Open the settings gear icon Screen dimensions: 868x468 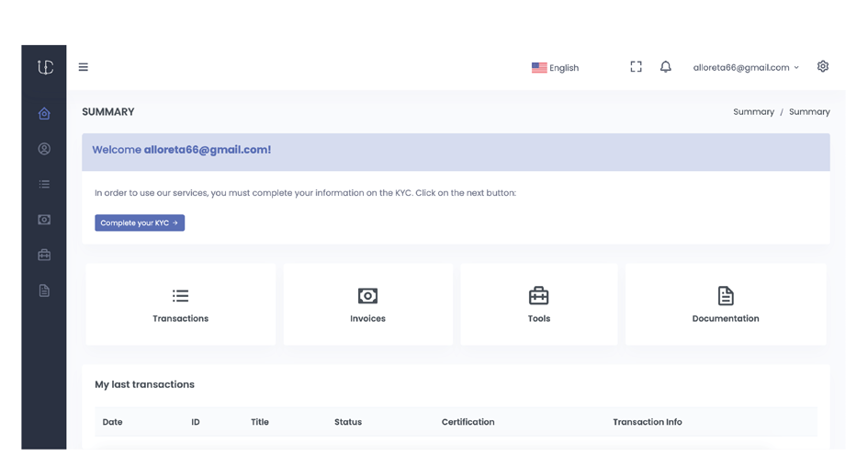822,66
